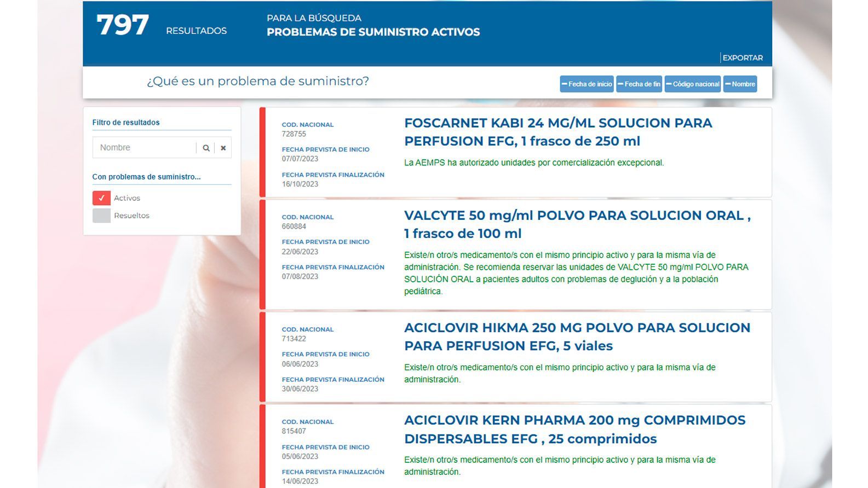868x488 pixels.
Task: Click 'PROBLEMAS DE SUMINISTRO ACTIVOS' heading
Action: 373,32
